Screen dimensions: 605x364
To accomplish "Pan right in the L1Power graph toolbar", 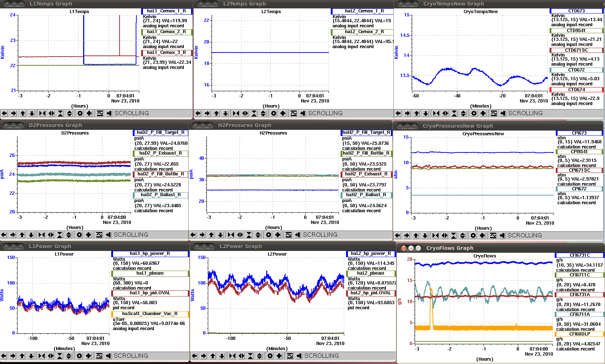I will point(13,356).
